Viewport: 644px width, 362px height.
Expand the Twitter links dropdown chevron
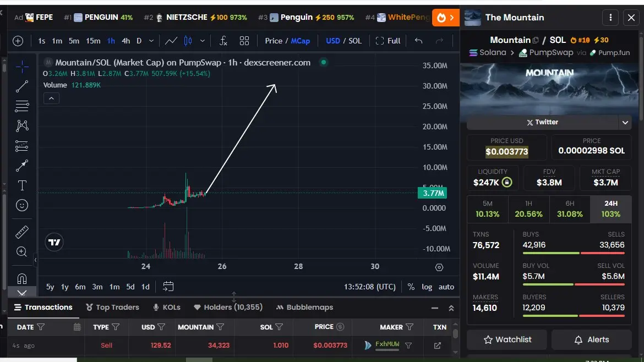click(625, 122)
